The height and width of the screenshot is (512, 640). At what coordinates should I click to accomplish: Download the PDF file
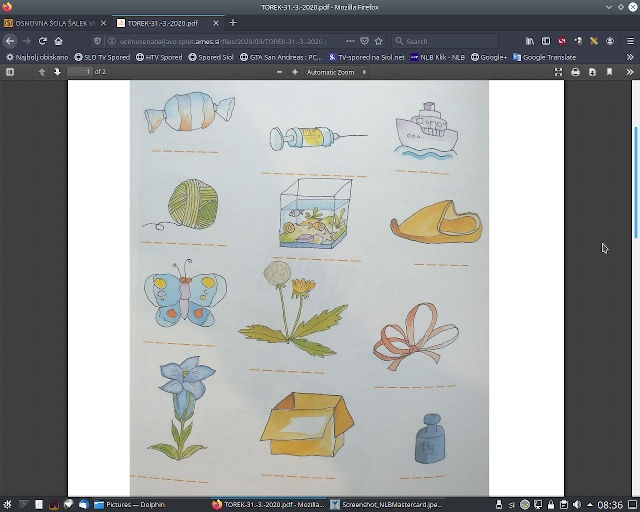[x=592, y=72]
